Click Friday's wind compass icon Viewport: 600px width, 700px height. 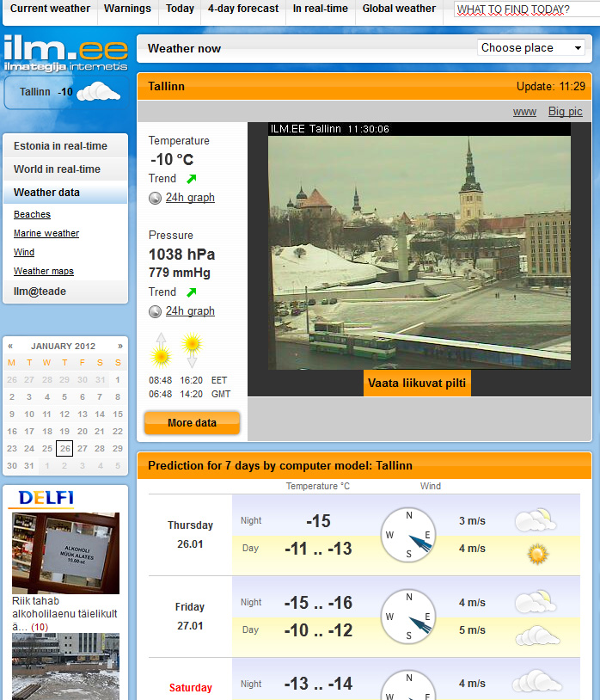[408, 617]
